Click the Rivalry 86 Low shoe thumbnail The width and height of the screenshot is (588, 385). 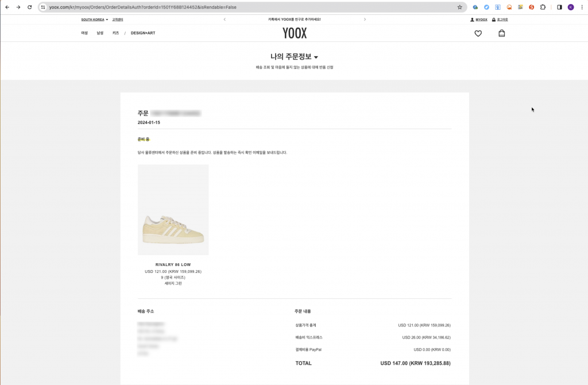tap(173, 210)
